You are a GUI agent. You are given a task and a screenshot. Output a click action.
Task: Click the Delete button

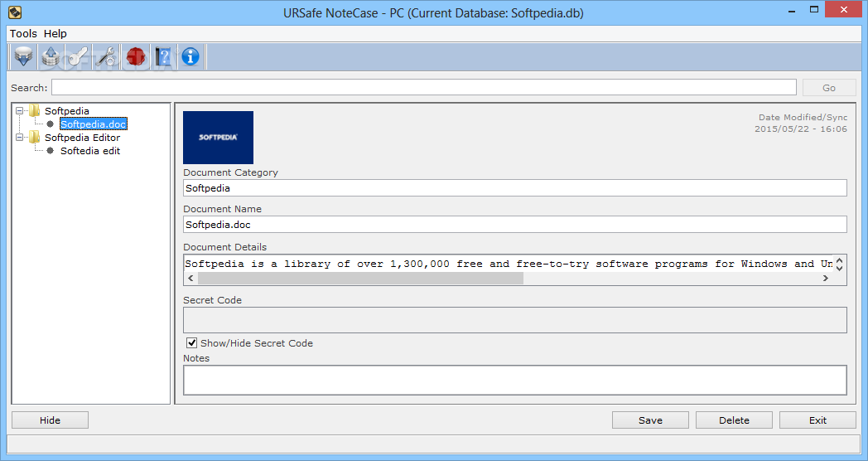click(x=734, y=420)
